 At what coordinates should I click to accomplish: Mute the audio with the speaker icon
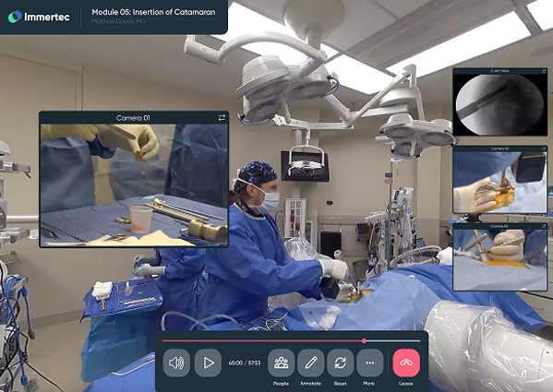click(176, 362)
